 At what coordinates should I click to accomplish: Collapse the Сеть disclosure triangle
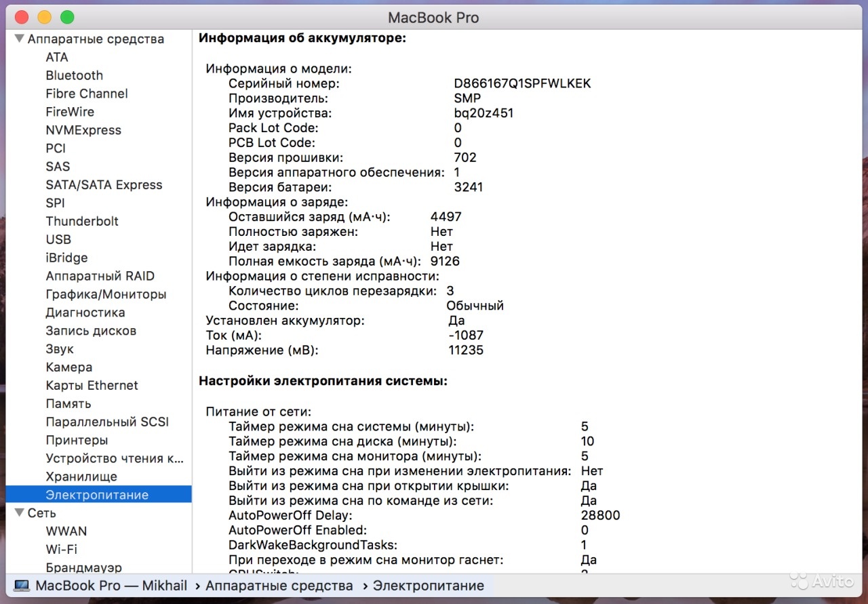[x=20, y=512]
